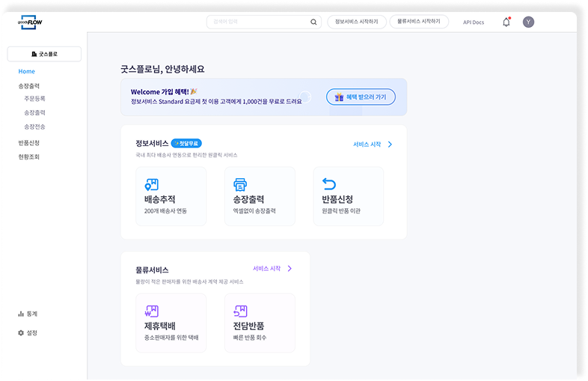Image resolution: width=588 pixels, height=381 pixels.
Task: Click the Welcome 가입 혜택 banner text
Action: [x=164, y=91]
